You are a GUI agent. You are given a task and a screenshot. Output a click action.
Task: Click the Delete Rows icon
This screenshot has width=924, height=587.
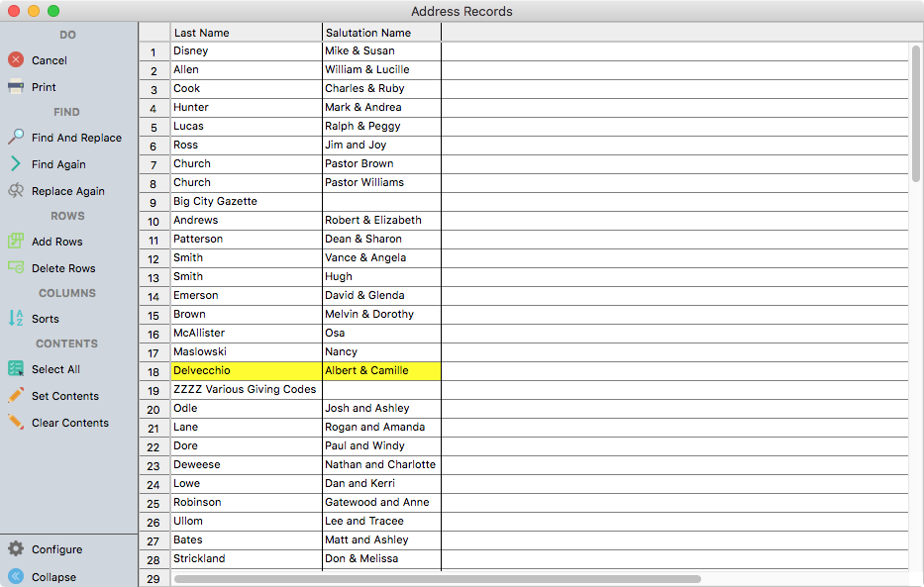tap(16, 268)
